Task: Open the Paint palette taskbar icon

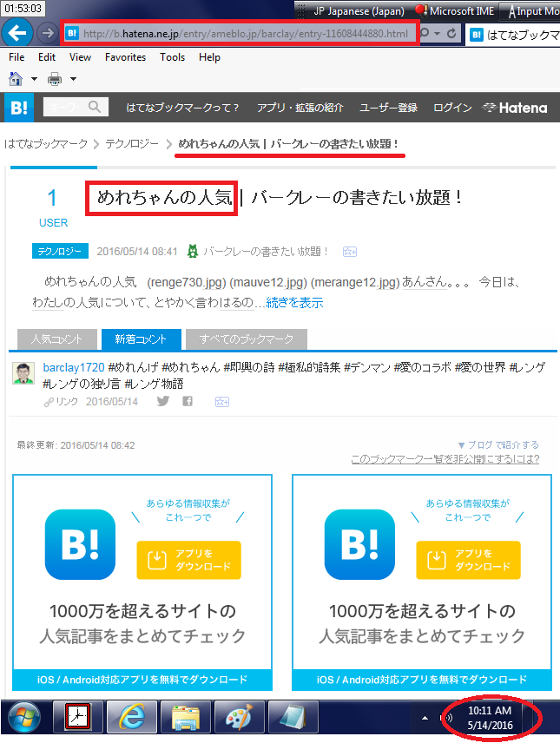Action: tap(240, 718)
